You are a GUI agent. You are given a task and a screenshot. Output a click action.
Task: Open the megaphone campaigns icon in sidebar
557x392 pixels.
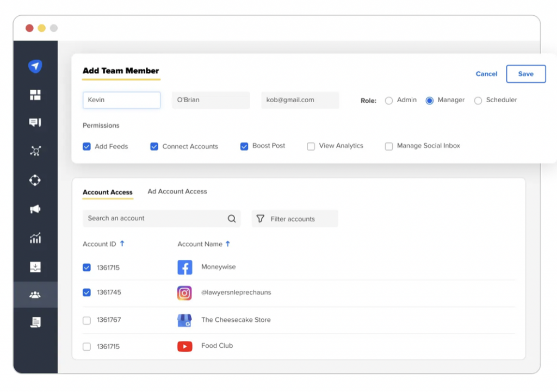pyautogui.click(x=35, y=209)
